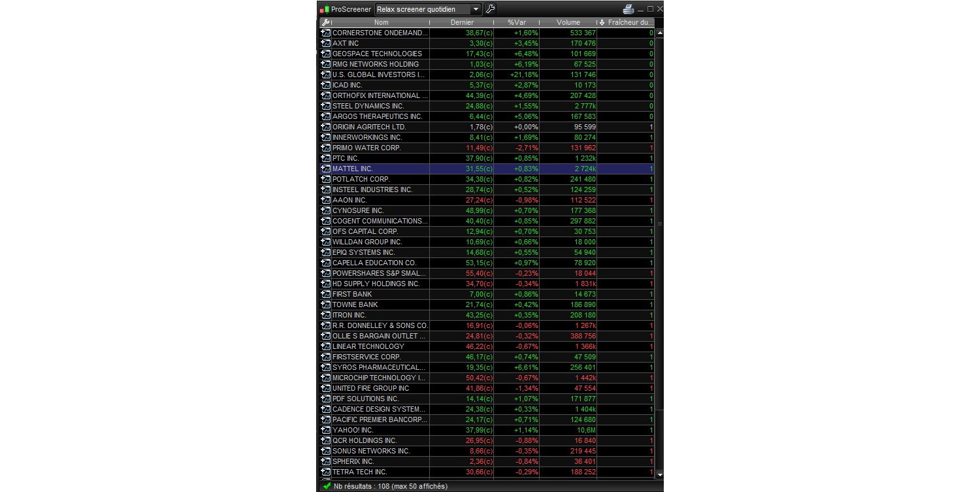Image resolution: width=980 pixels, height=492 pixels.
Task: Click the 10,6M volume value for Yahoo
Action: click(x=585, y=430)
